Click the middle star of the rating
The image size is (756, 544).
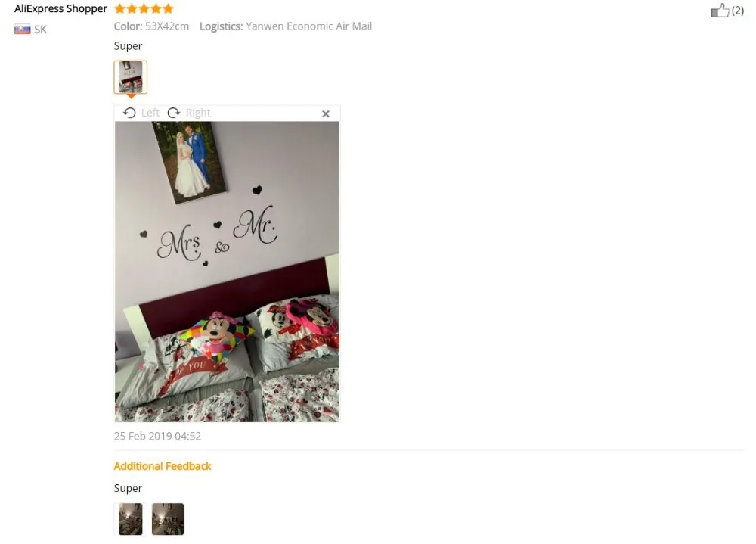tap(144, 8)
